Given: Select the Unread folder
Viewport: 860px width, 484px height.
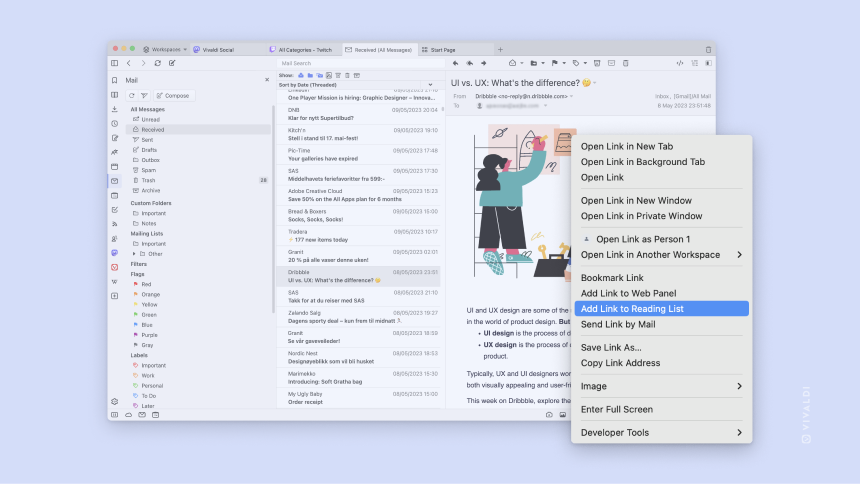Looking at the screenshot, I should (x=199, y=119).
